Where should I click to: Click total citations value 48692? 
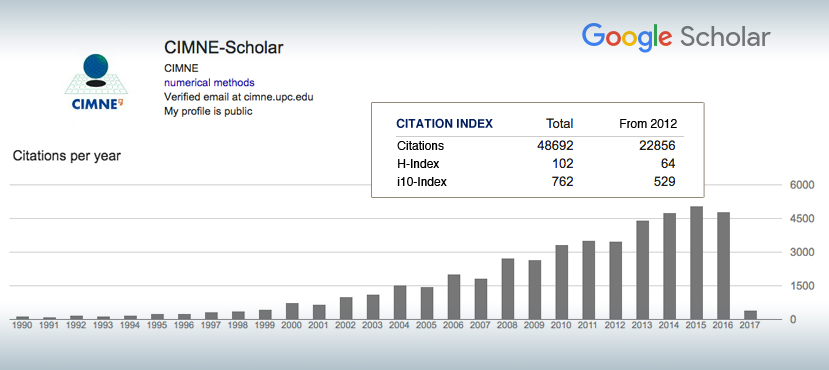click(555, 145)
